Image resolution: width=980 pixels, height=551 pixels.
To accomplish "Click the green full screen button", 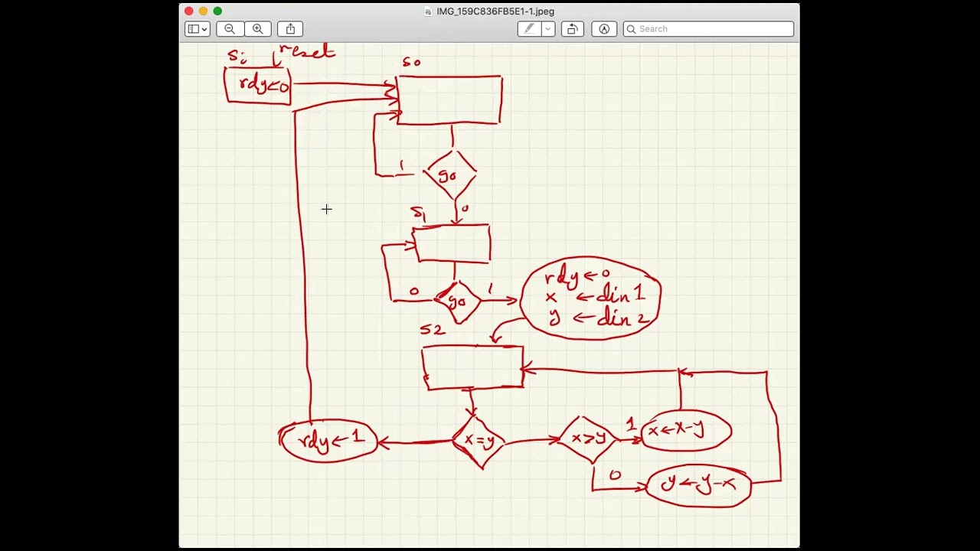I will coord(217,11).
